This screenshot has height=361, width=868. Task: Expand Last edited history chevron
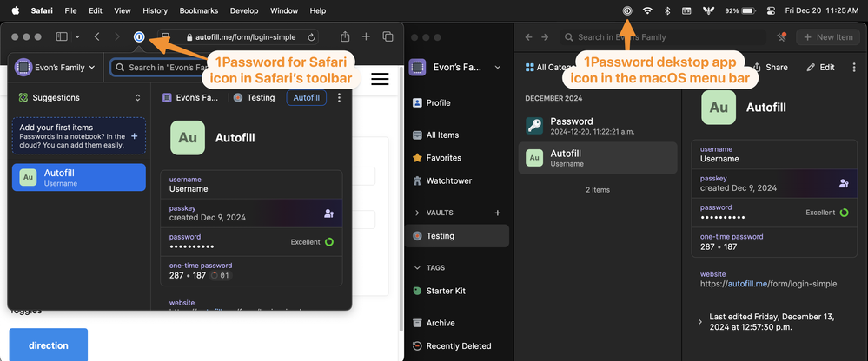pyautogui.click(x=701, y=322)
